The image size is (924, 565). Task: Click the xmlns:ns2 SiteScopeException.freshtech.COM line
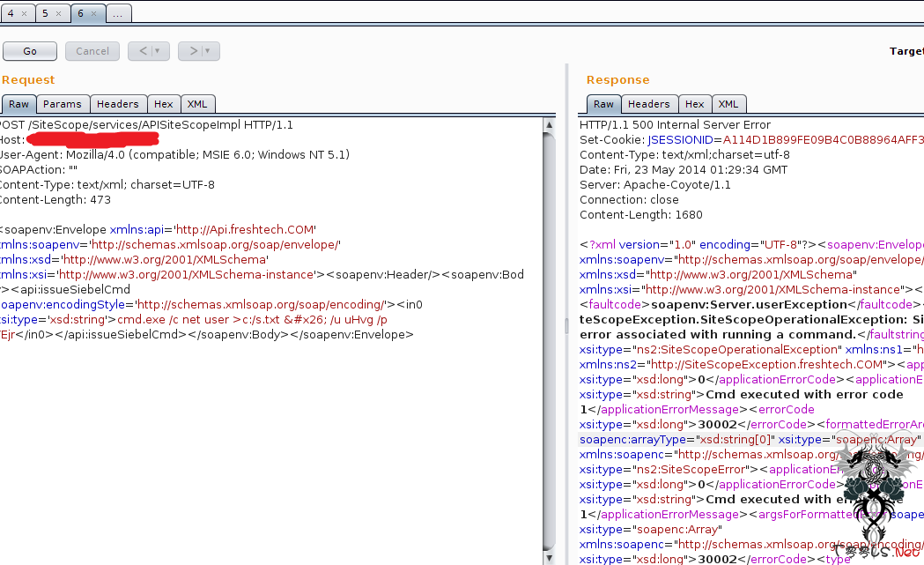(752, 365)
